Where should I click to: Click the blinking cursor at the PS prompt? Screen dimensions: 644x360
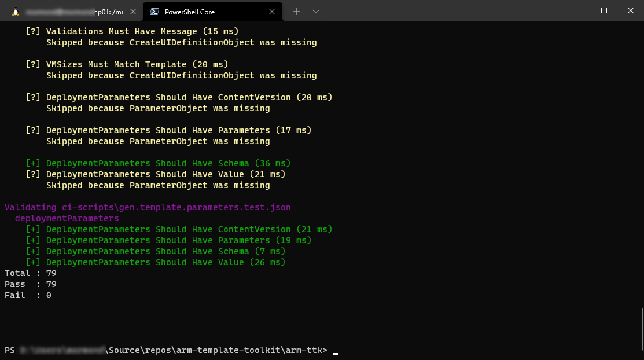[x=336, y=350]
